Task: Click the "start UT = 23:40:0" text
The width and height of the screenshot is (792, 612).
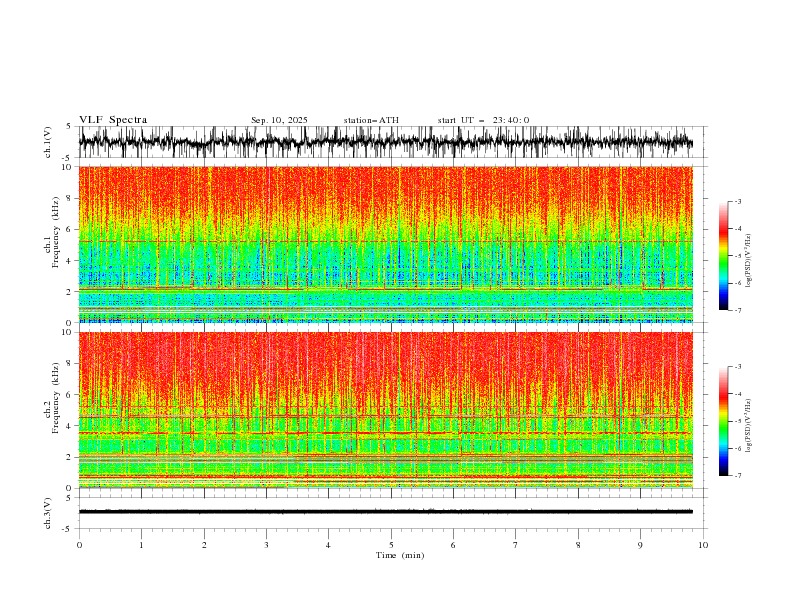Action: tap(484, 120)
